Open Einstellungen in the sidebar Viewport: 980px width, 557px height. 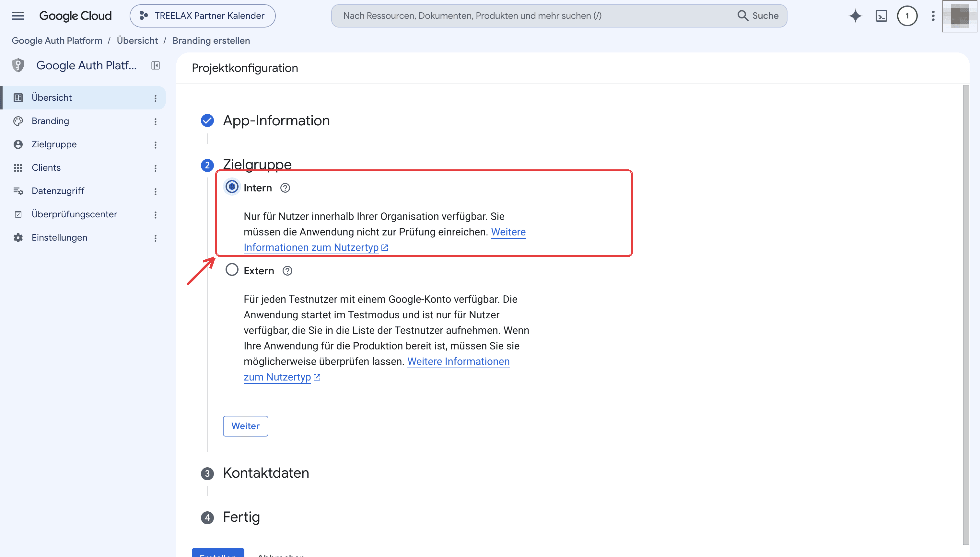83,238
